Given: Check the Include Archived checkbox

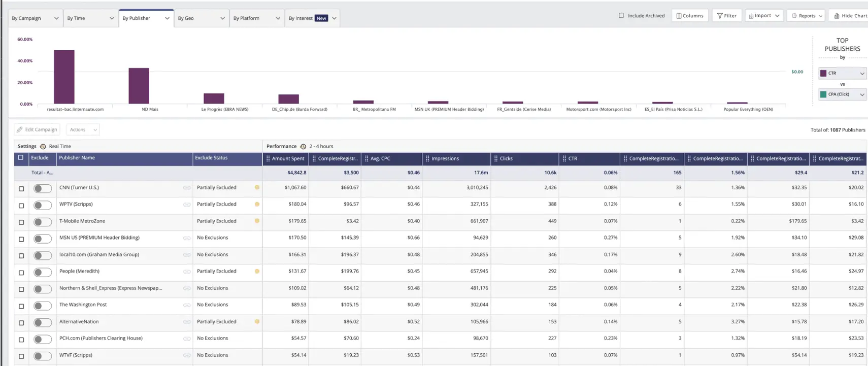Looking at the screenshot, I should pos(621,16).
